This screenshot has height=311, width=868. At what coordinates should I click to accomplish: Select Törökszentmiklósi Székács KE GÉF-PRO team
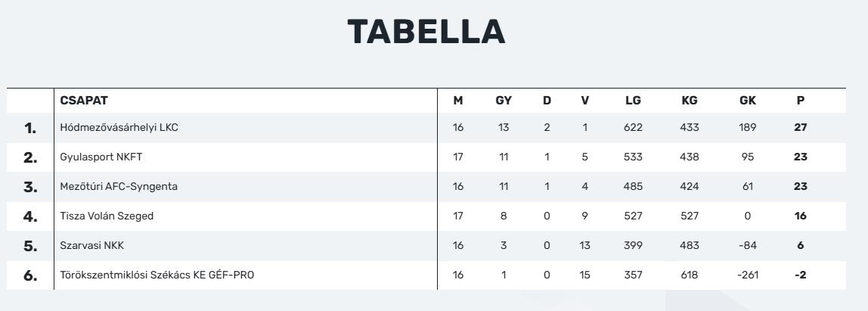tap(157, 275)
